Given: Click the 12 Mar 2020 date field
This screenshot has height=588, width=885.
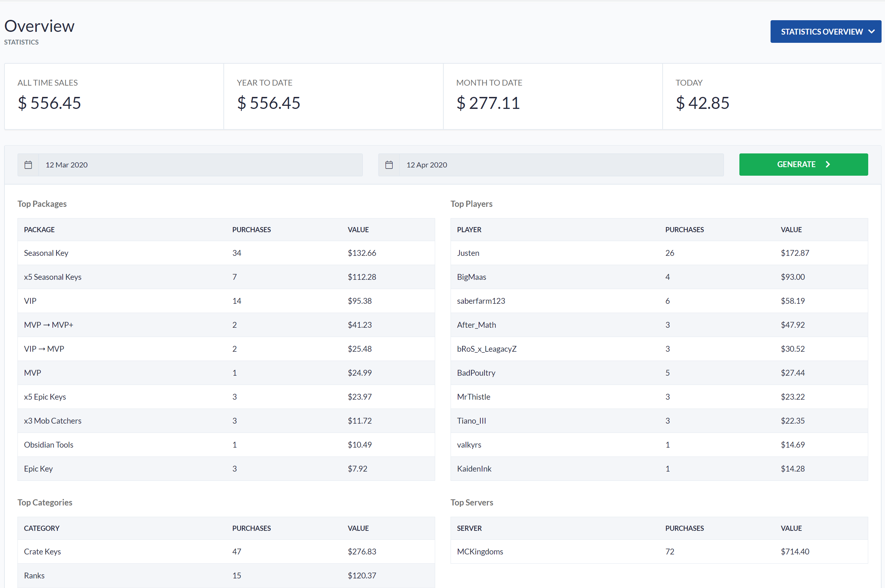Looking at the screenshot, I should point(200,165).
